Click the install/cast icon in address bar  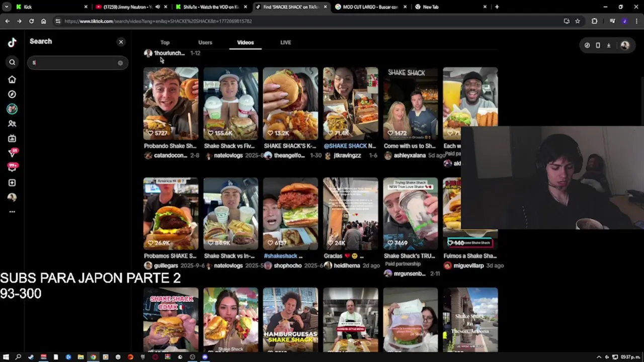tap(567, 21)
